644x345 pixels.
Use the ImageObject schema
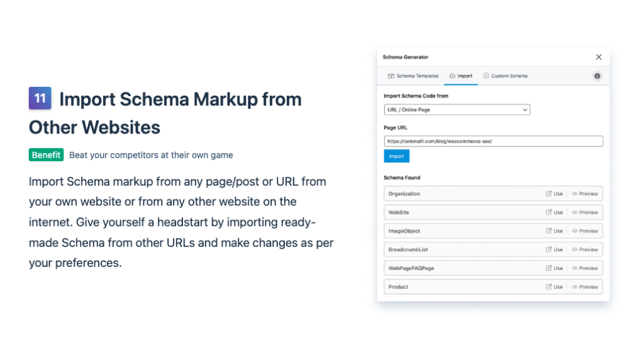click(555, 231)
